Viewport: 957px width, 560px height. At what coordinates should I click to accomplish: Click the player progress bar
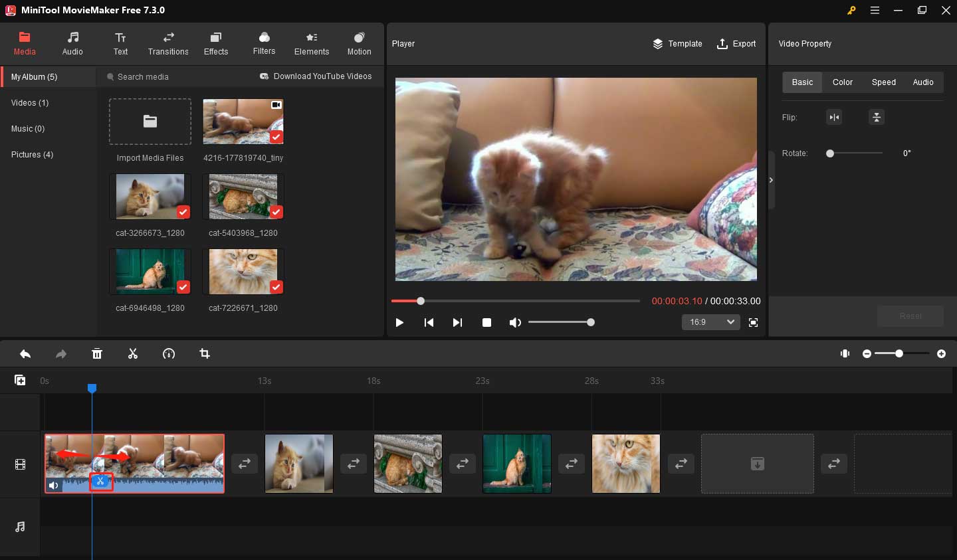516,301
